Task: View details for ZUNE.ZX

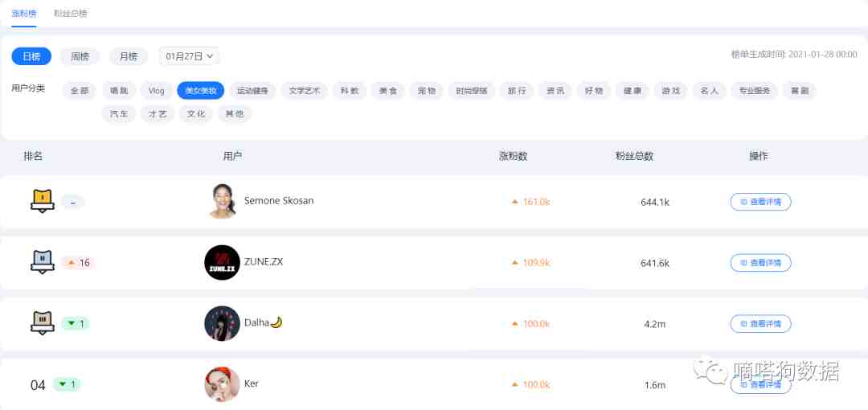Action: click(760, 263)
